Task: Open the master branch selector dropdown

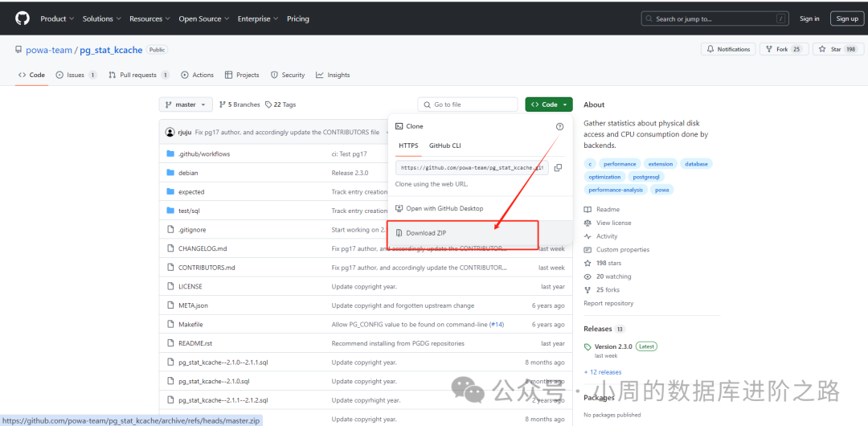Action: point(186,104)
